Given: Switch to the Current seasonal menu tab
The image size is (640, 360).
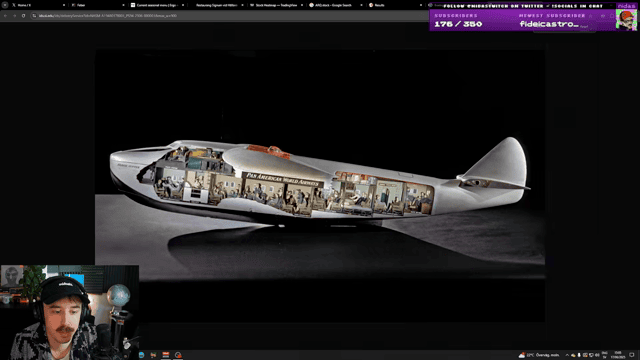Looking at the screenshot, I should point(157,5).
